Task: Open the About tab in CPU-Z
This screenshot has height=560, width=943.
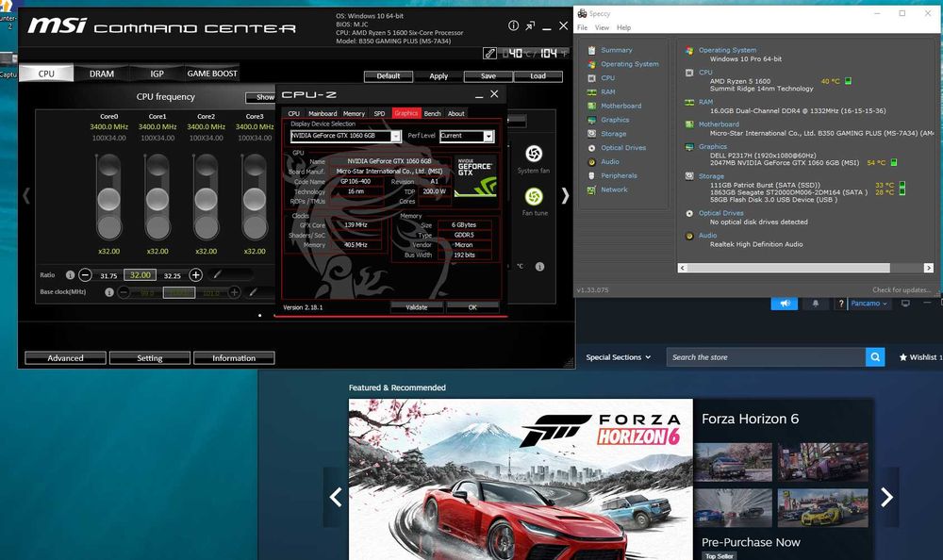Action: coord(455,114)
